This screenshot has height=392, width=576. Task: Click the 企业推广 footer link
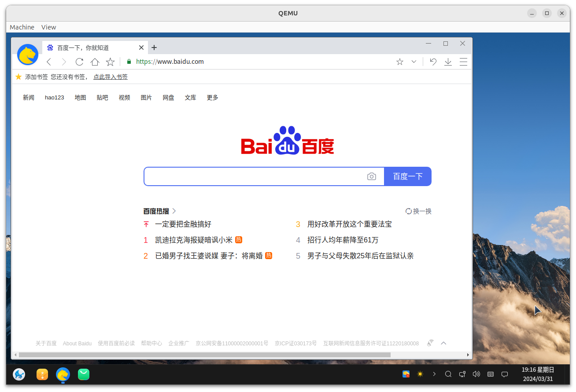coord(179,344)
